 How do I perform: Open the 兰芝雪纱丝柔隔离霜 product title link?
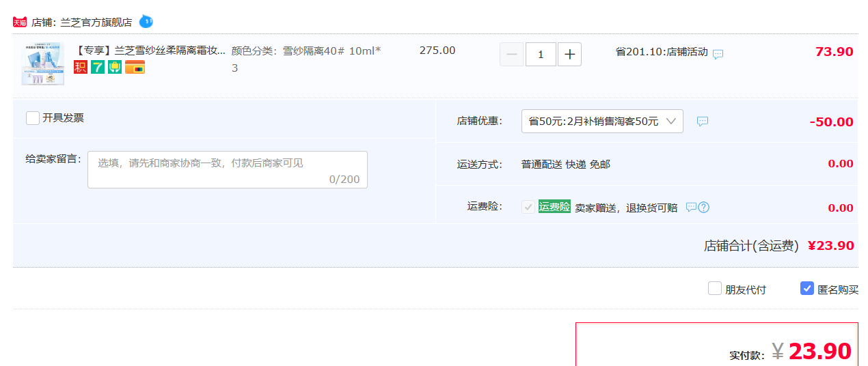(150, 51)
